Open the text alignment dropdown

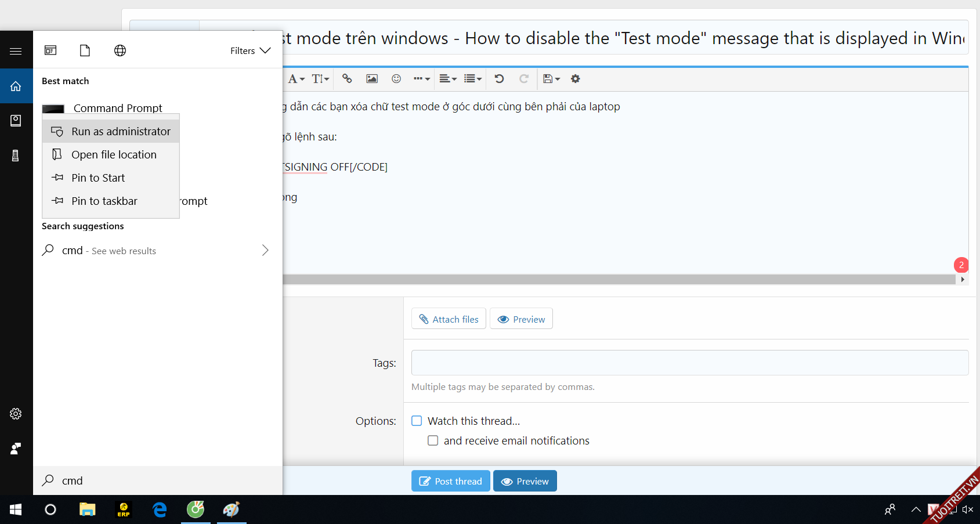pyautogui.click(x=447, y=79)
